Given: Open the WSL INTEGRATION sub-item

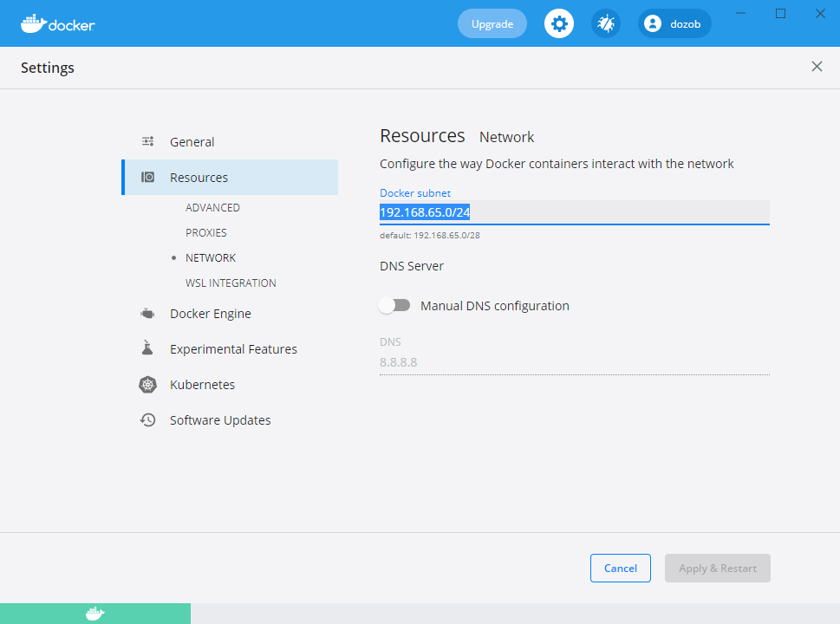Looking at the screenshot, I should pos(231,283).
